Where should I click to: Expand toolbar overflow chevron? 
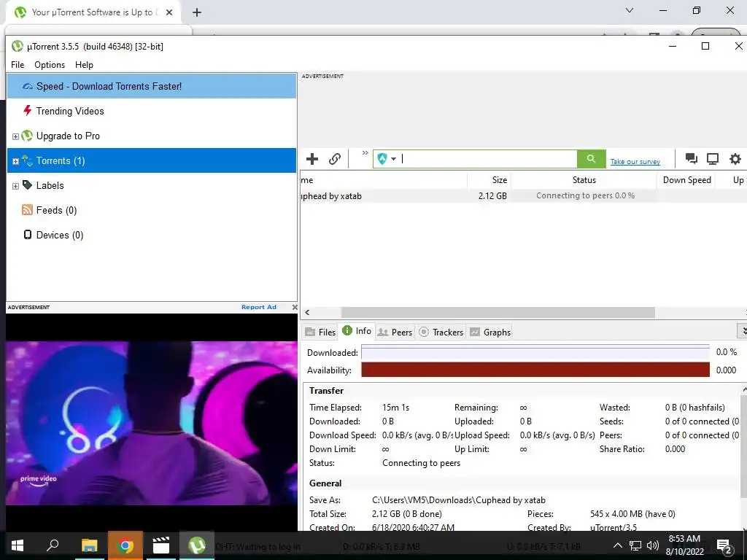365,153
